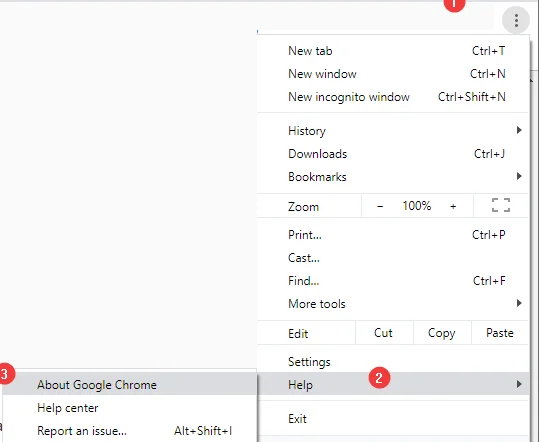Choose Report an issue...
Screen dimensions: 539x442
click(130, 431)
